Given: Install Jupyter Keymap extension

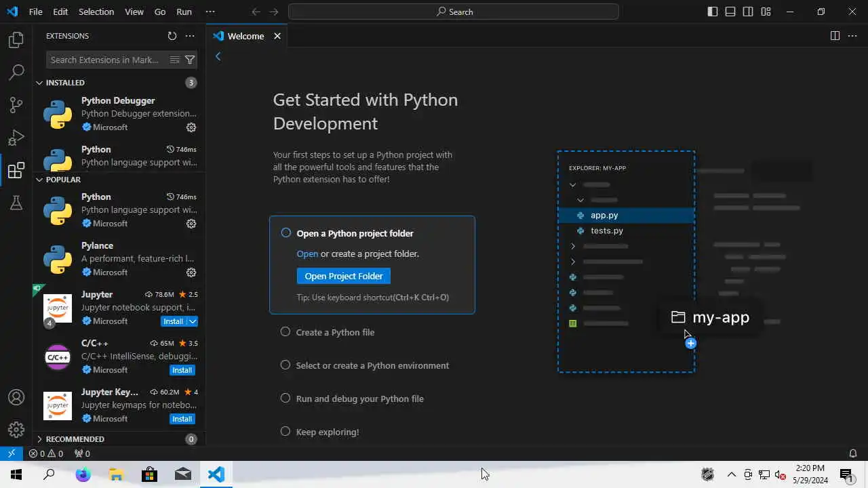Looking at the screenshot, I should 182,419.
